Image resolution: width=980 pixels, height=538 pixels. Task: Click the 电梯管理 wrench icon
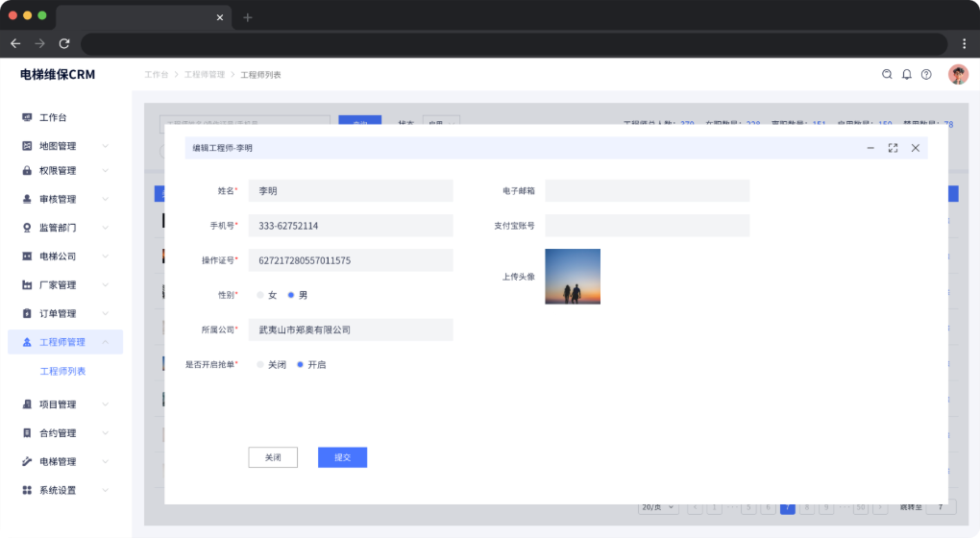[27, 461]
